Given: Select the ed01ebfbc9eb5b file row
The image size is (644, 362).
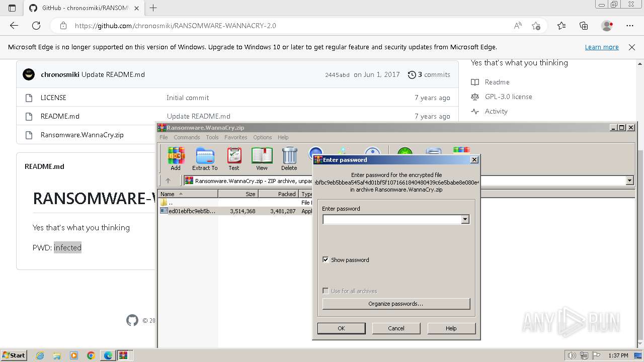Looking at the screenshot, I should click(235, 211).
